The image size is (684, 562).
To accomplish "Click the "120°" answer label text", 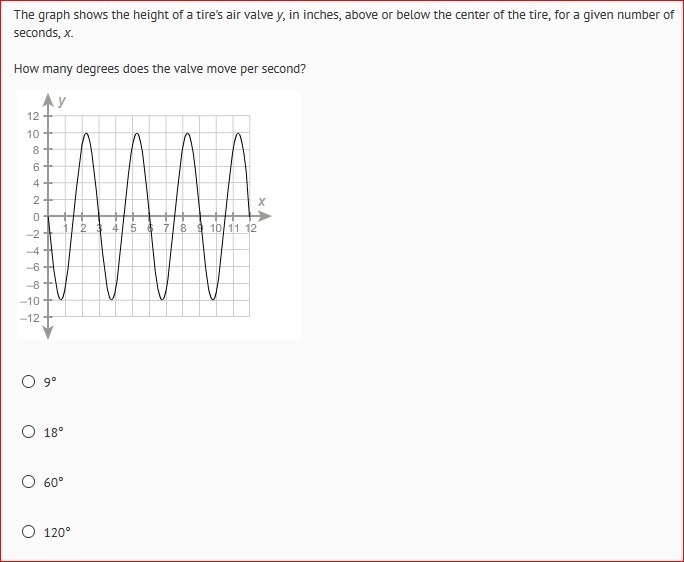I will click(x=57, y=532).
